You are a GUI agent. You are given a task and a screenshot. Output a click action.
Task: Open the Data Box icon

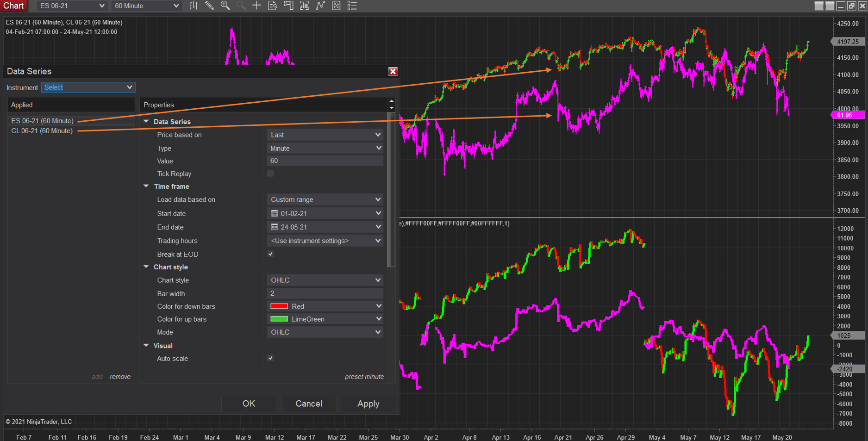[273, 6]
